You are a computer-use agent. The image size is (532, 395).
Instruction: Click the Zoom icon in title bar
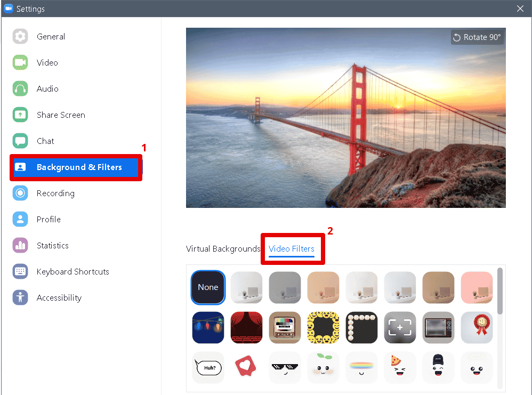coord(8,9)
